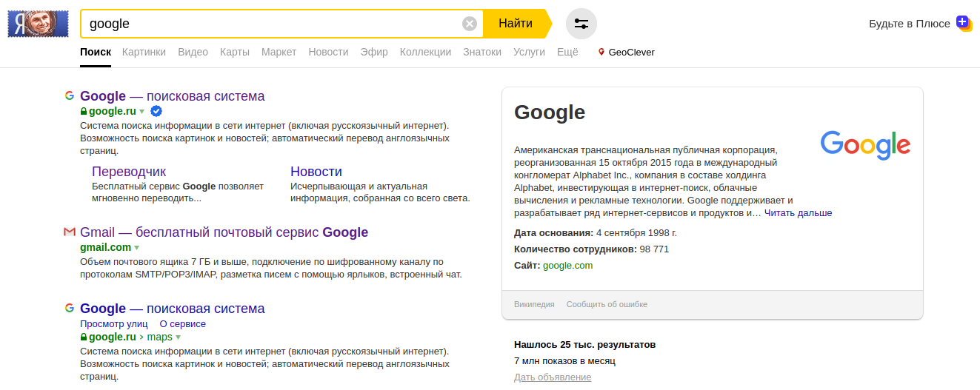980x390 pixels.
Task: Open the Коллекции tab
Action: (x=425, y=53)
